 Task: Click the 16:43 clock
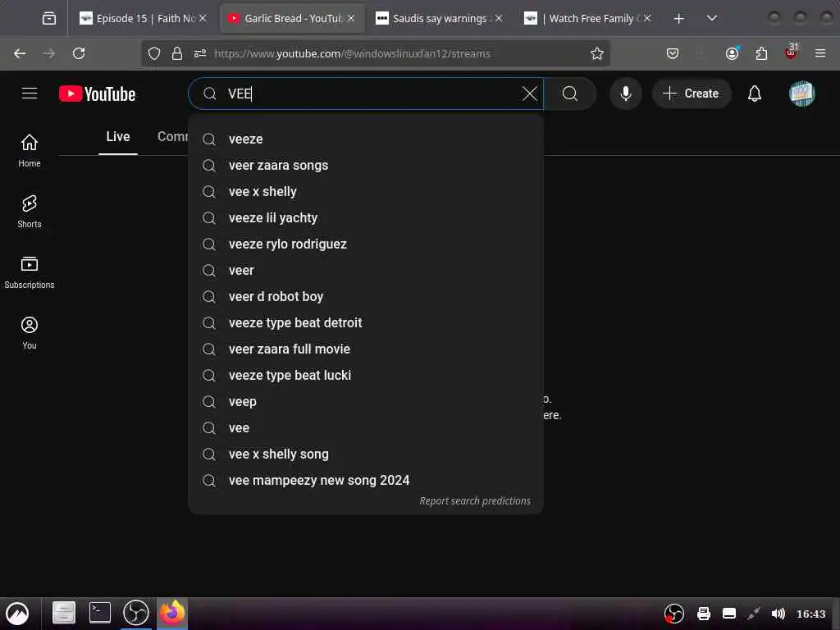coord(811,614)
